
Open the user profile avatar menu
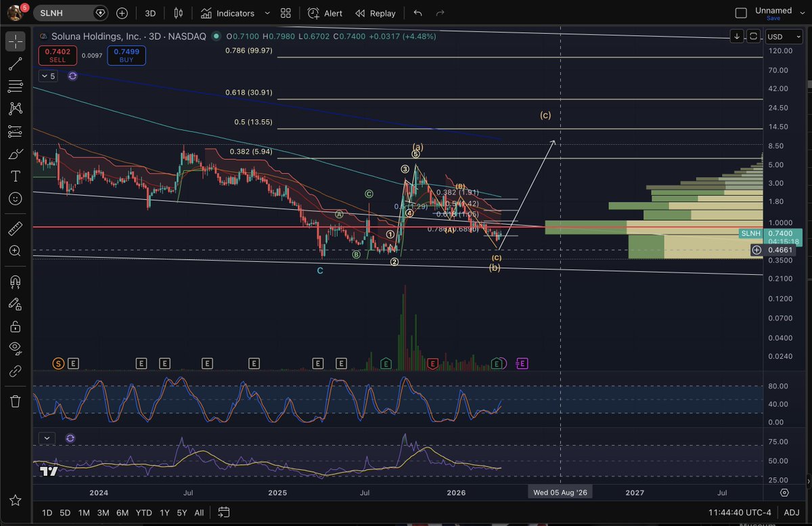tap(16, 12)
